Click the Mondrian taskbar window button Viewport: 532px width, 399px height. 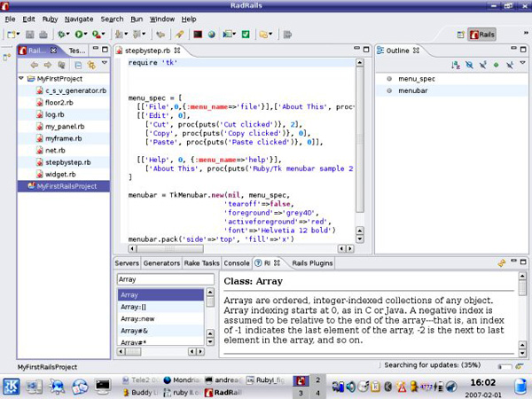click(x=184, y=380)
